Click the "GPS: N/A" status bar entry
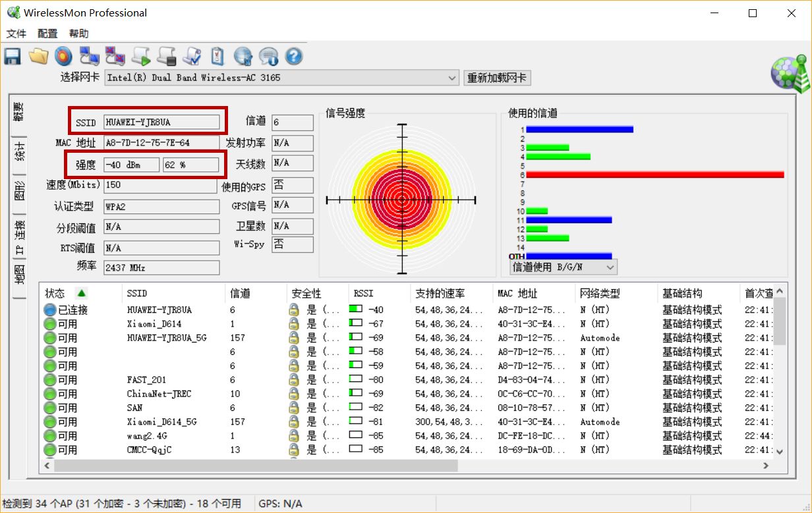This screenshot has width=812, height=513. click(x=281, y=504)
